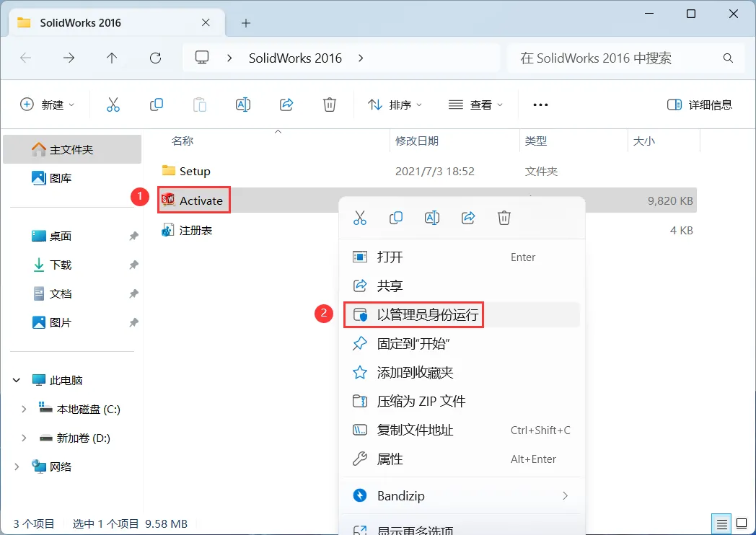Share via context menu share icon
This screenshot has width=756, height=535.
pyautogui.click(x=468, y=218)
